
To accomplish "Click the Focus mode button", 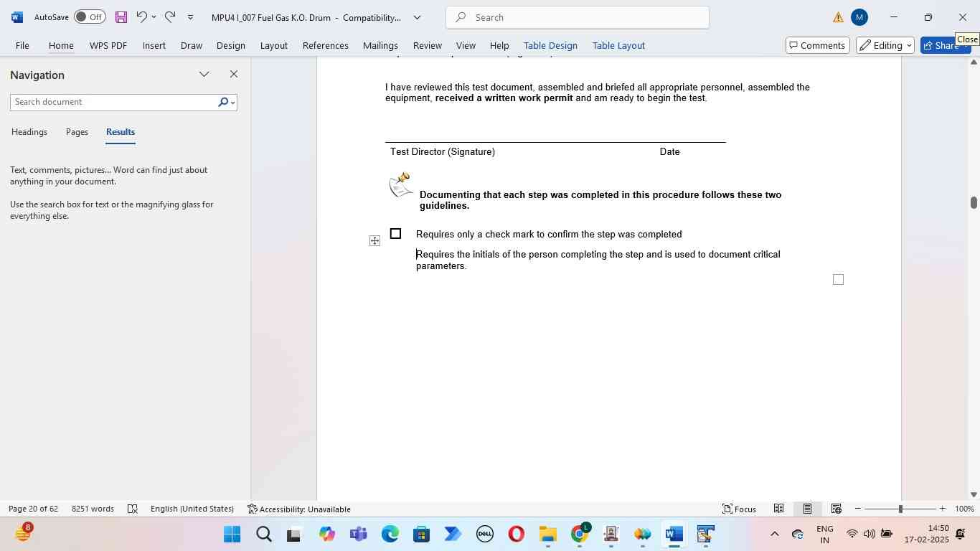I will pos(739,509).
